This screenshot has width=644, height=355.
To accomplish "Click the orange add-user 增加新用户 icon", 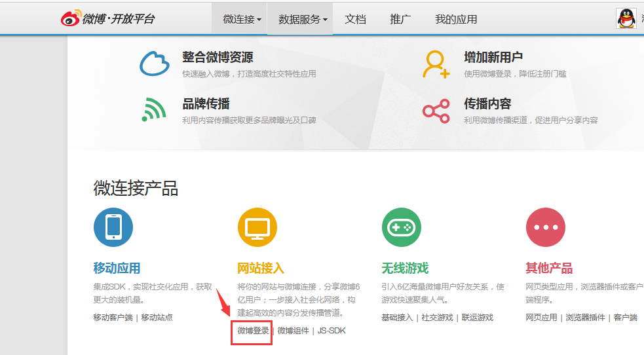I will coord(436,64).
